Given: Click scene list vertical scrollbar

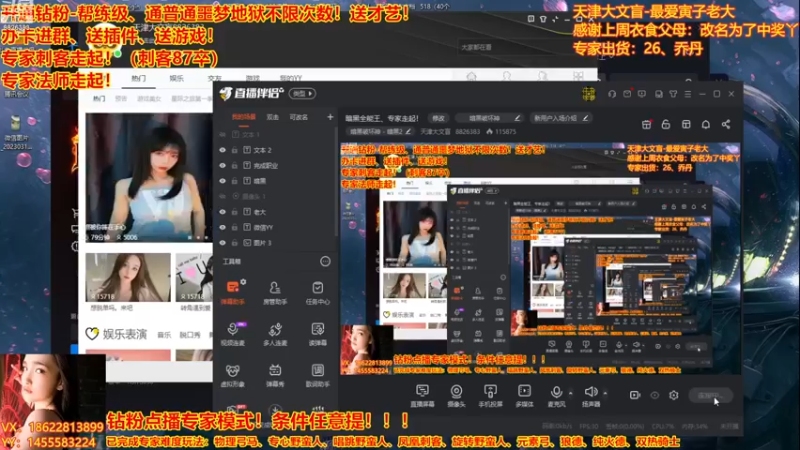Looking at the screenshot, I should [x=336, y=184].
